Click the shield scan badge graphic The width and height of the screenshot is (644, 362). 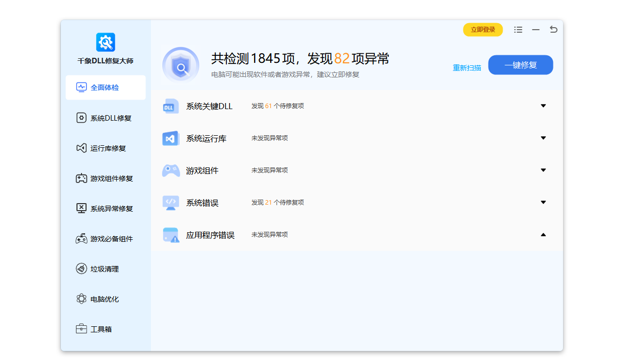(181, 65)
